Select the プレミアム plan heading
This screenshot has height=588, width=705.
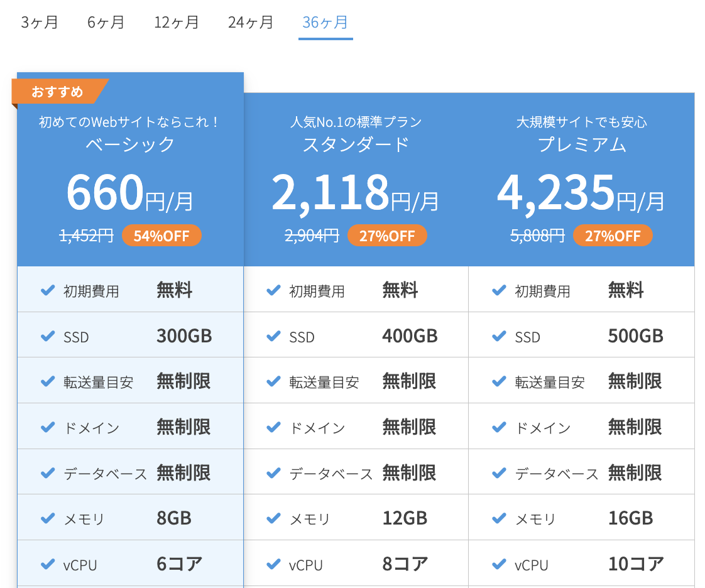click(582, 144)
